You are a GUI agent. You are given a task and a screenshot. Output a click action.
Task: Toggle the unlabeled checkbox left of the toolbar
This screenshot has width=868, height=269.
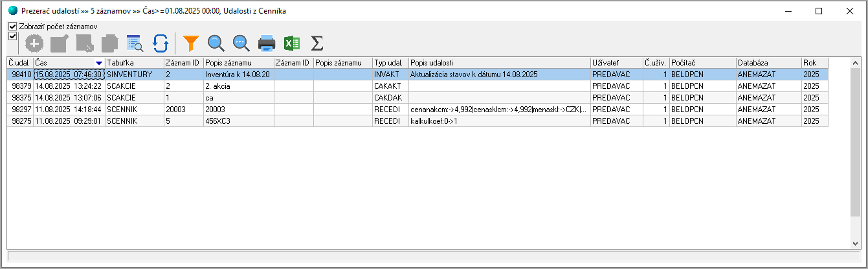pos(12,36)
